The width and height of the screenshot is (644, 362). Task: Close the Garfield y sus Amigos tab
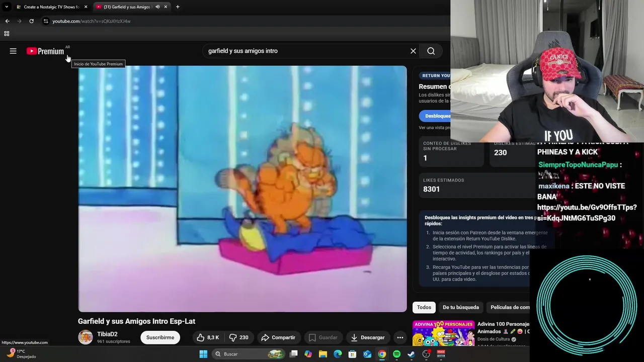click(x=166, y=7)
